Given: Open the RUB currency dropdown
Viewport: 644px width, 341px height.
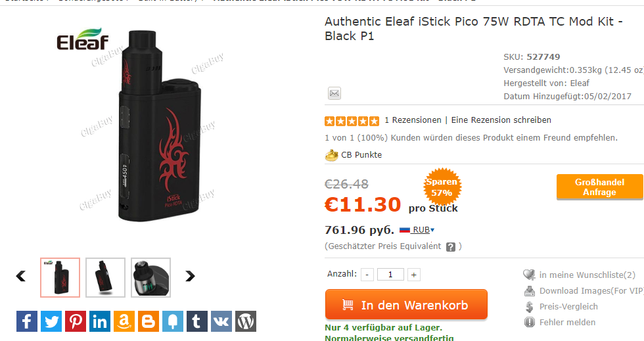Looking at the screenshot, I should 417,230.
